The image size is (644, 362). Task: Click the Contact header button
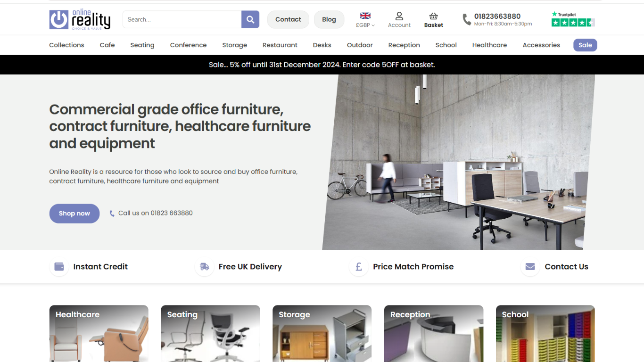288,19
